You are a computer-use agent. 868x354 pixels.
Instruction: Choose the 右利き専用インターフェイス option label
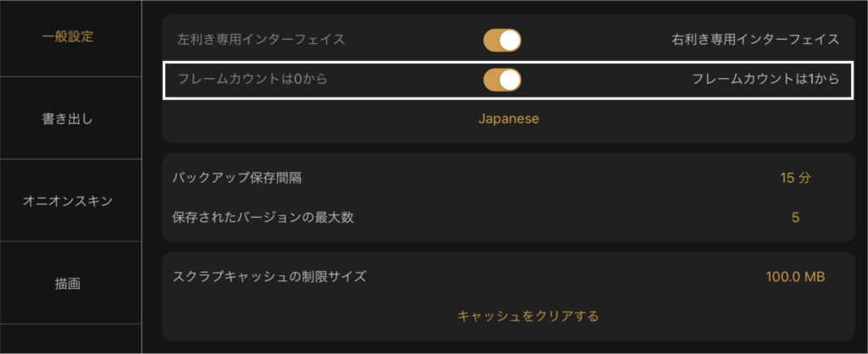[755, 40]
